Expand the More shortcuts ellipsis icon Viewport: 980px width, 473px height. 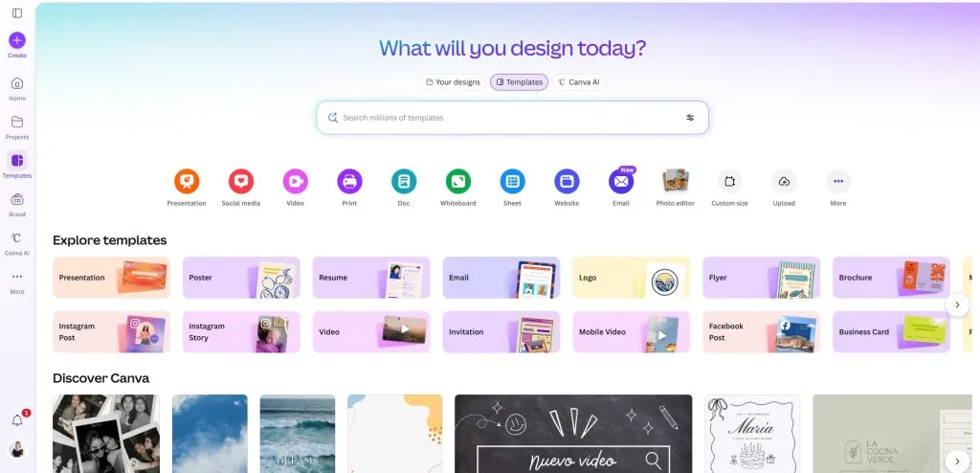point(838,181)
